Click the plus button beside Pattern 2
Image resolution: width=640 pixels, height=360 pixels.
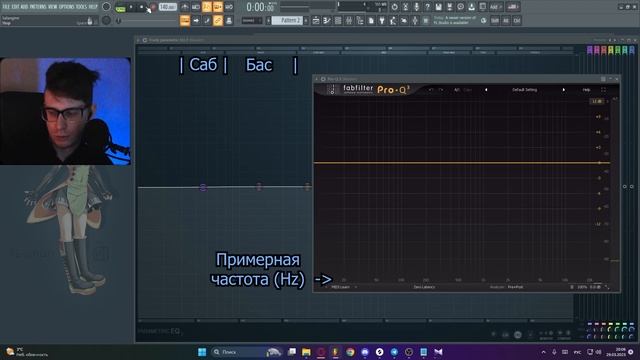tap(306, 20)
